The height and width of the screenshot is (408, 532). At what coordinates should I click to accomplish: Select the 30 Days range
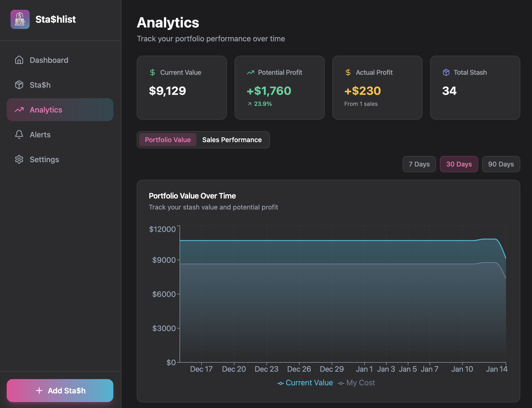pos(459,164)
